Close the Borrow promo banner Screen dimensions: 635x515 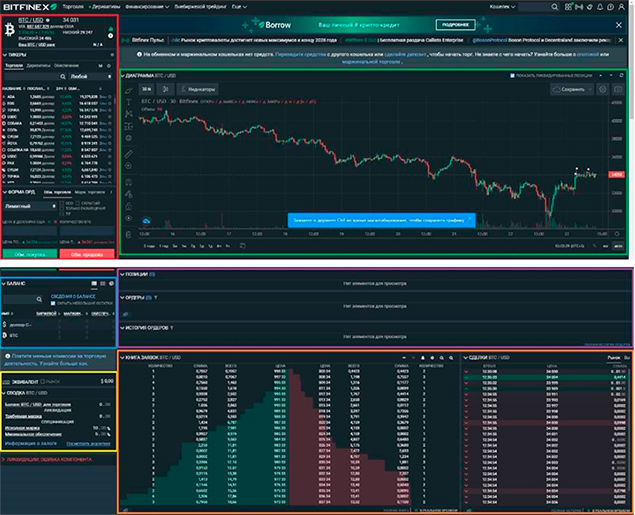(x=619, y=25)
